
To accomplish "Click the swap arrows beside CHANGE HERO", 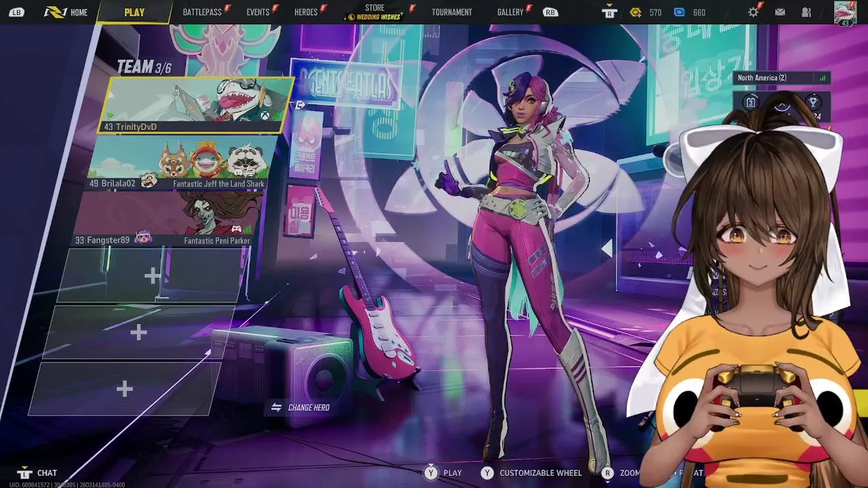I will click(276, 407).
